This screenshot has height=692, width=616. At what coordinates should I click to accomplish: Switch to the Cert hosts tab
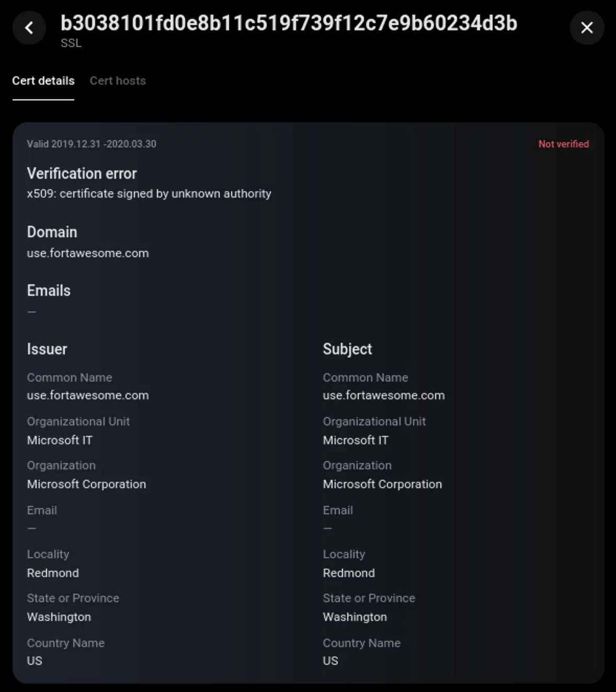click(x=118, y=80)
